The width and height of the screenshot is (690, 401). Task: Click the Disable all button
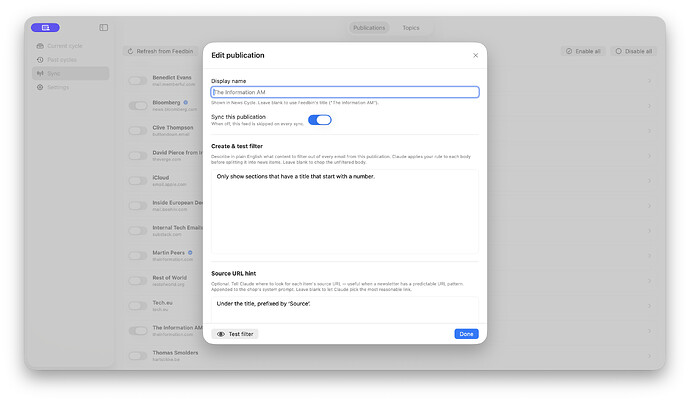click(x=634, y=52)
